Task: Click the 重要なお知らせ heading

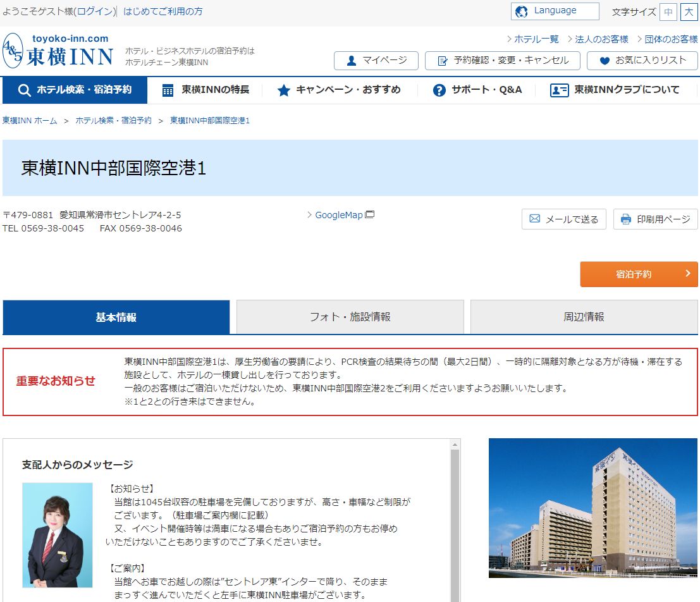Action: 56,381
